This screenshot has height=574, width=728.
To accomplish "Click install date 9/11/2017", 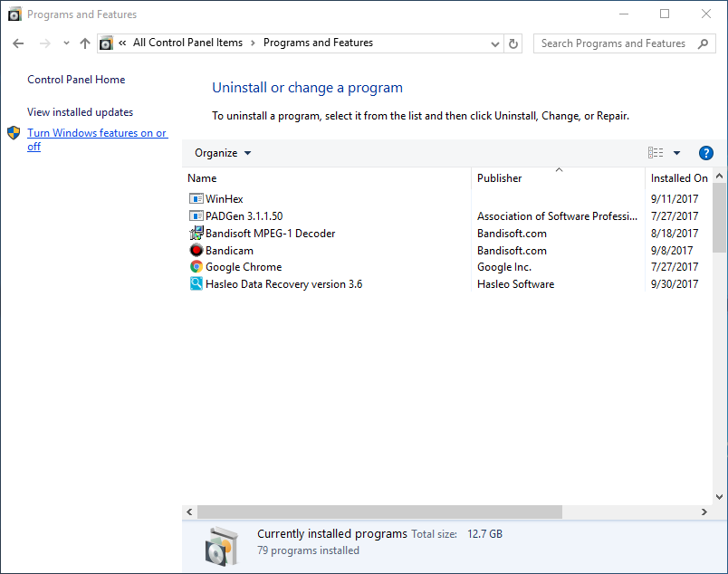I will pyautogui.click(x=675, y=199).
